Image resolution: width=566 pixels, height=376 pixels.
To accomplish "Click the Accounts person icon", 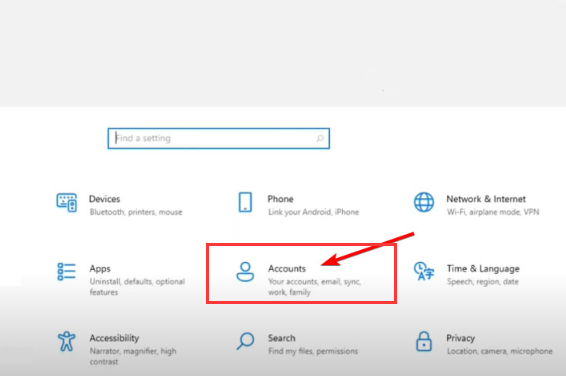I will coord(245,272).
